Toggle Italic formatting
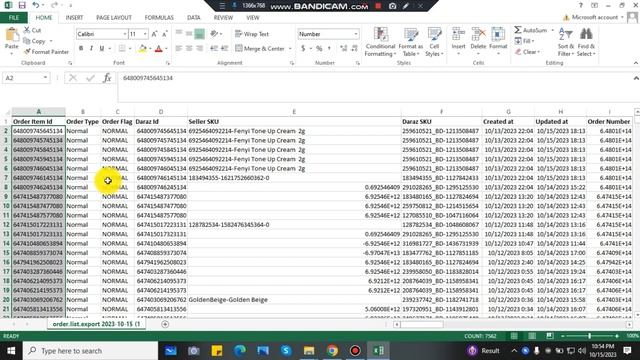Viewport: 640px width, 360px height. (91, 49)
